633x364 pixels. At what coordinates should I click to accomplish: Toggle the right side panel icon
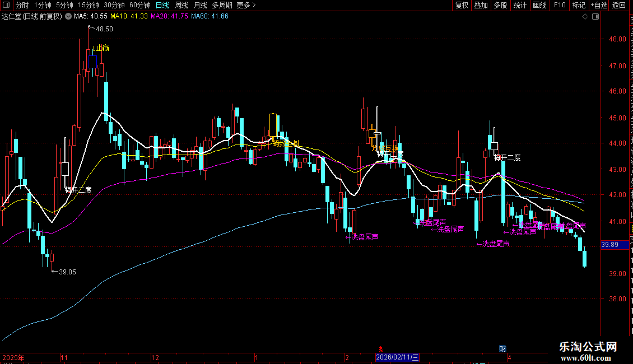pos(595,16)
